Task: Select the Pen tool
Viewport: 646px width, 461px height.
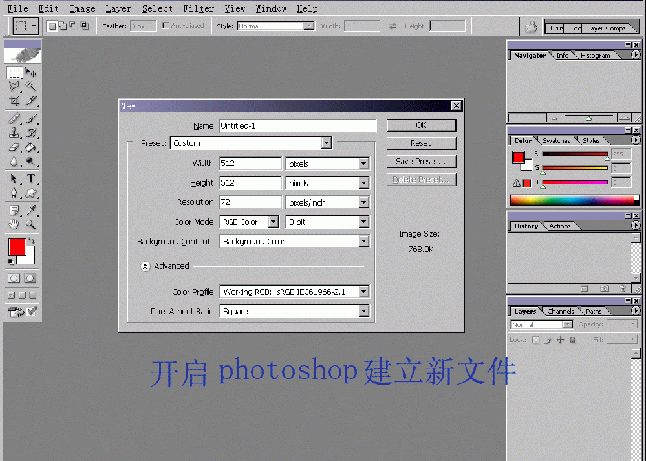Action: [x=14, y=193]
